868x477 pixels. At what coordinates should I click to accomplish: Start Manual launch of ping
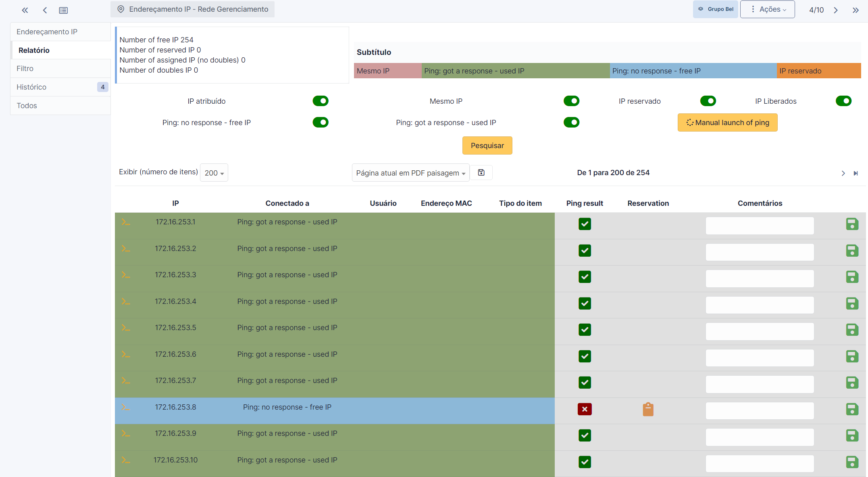[x=727, y=123]
